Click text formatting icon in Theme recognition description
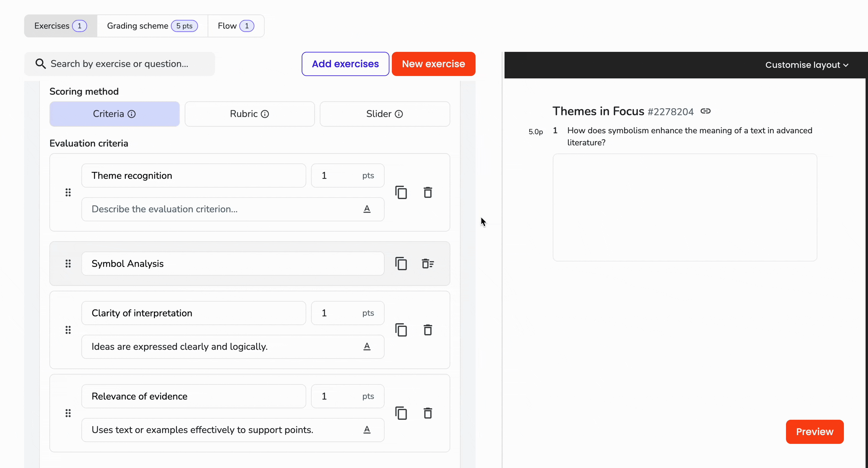868x468 pixels. pyautogui.click(x=367, y=209)
